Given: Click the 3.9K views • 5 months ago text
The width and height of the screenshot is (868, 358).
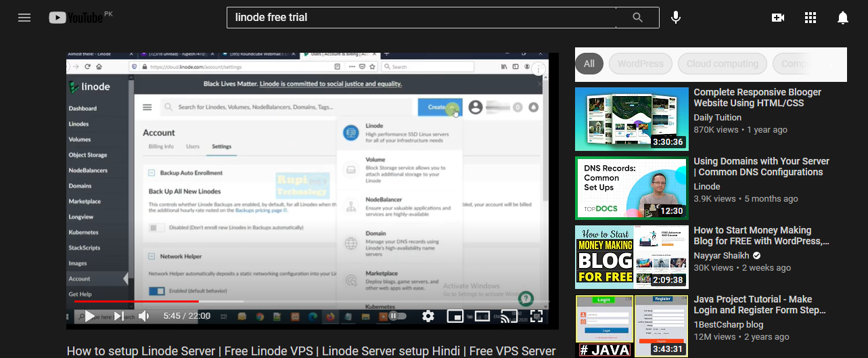Looking at the screenshot, I should click(x=746, y=198).
